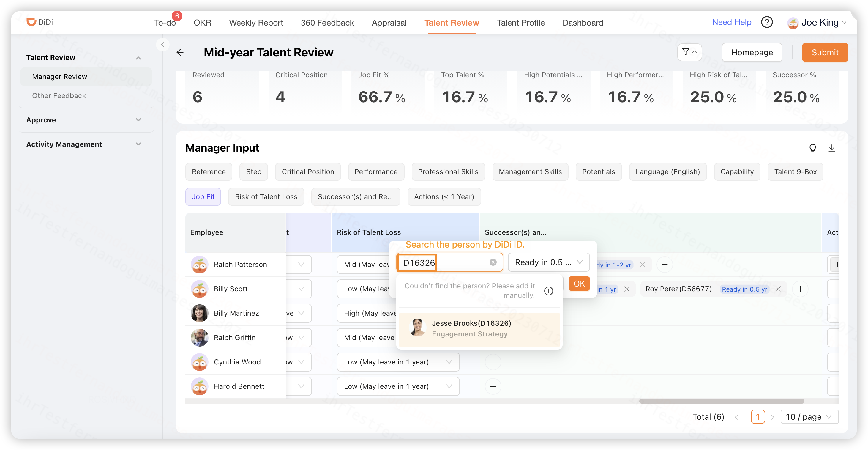Image resolution: width=868 pixels, height=450 pixels.
Task: Add person manually with circled plus
Action: (x=548, y=291)
